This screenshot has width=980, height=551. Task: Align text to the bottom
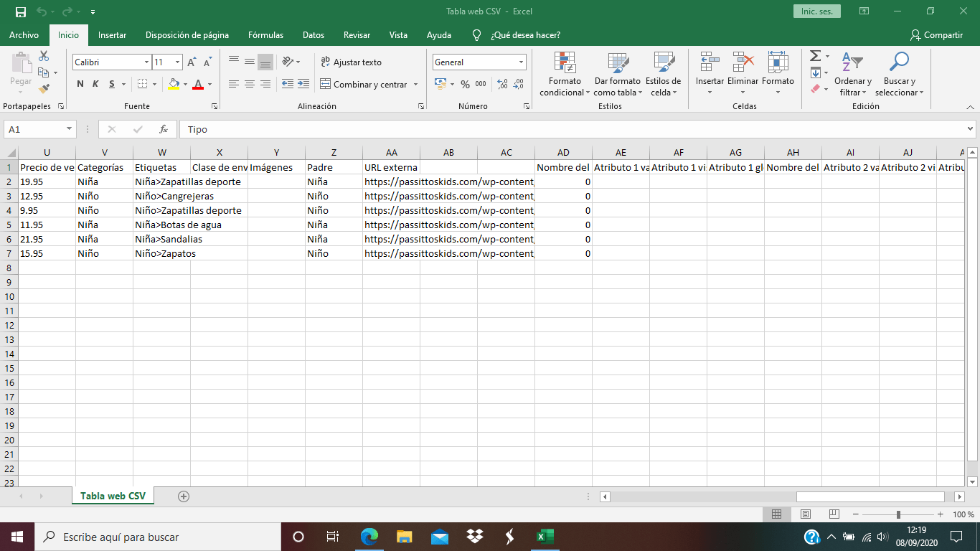click(x=265, y=62)
